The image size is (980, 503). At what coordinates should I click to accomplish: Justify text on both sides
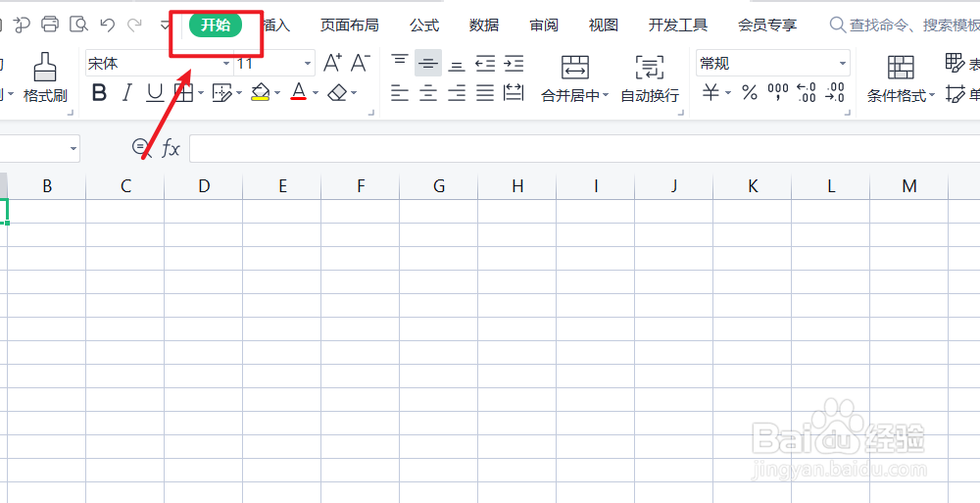click(x=485, y=93)
